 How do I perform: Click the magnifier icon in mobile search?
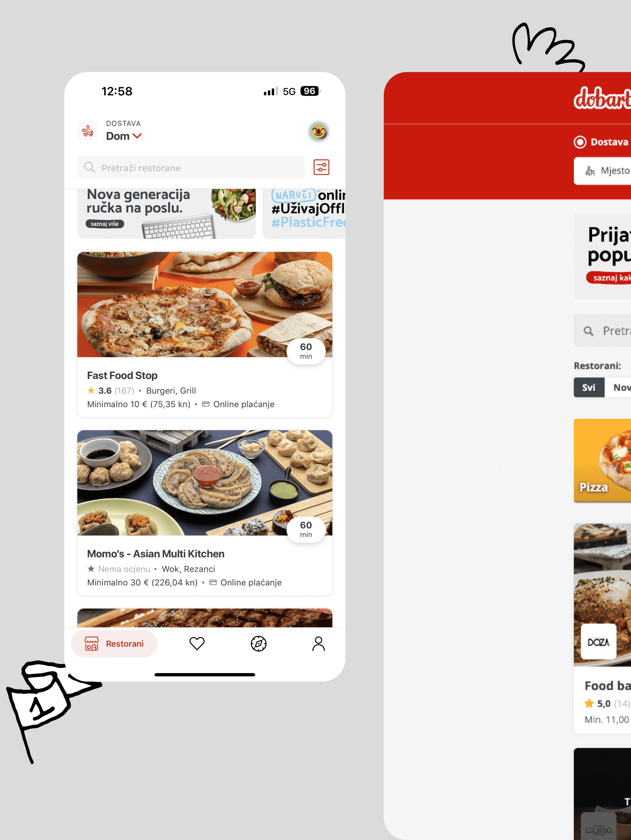pyautogui.click(x=90, y=168)
